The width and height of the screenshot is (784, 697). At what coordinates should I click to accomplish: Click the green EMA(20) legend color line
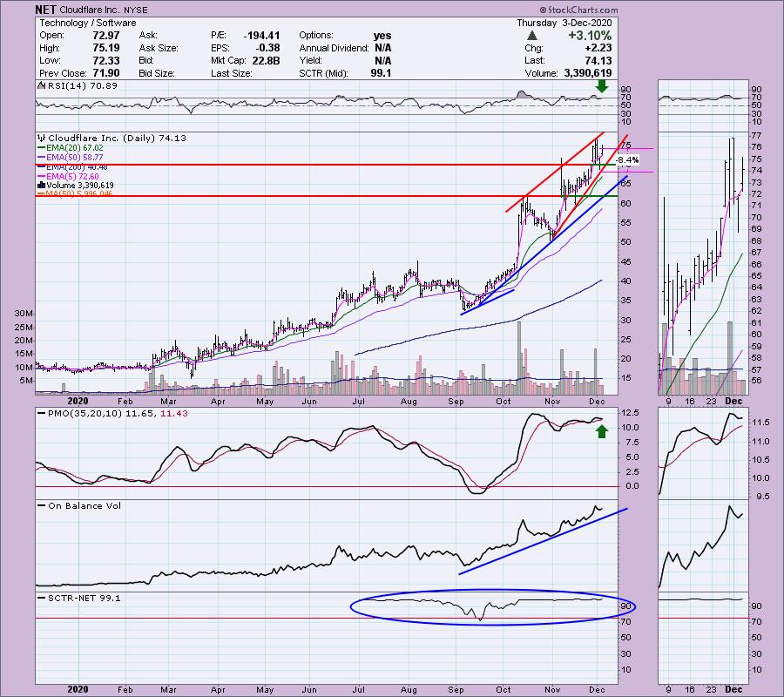(x=42, y=148)
